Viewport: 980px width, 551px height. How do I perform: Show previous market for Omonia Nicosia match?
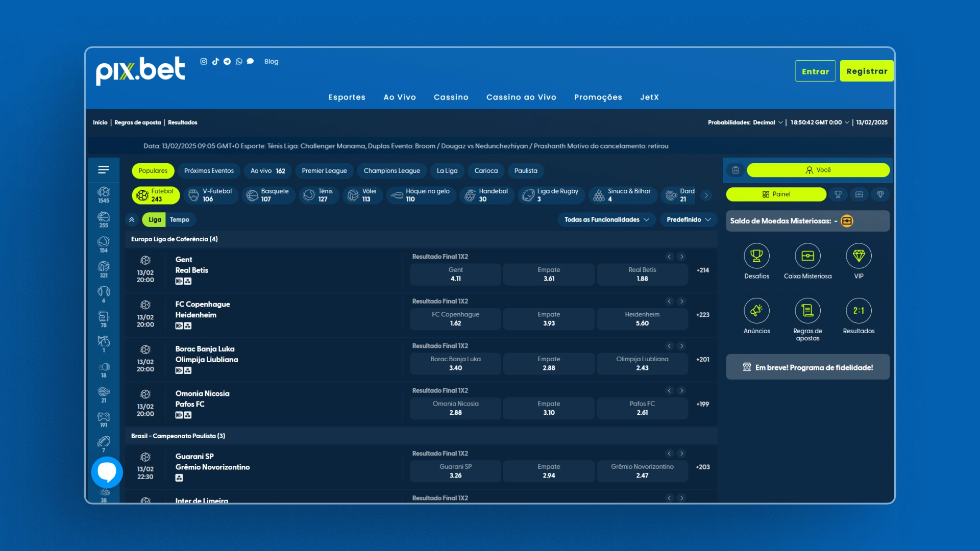(x=669, y=391)
